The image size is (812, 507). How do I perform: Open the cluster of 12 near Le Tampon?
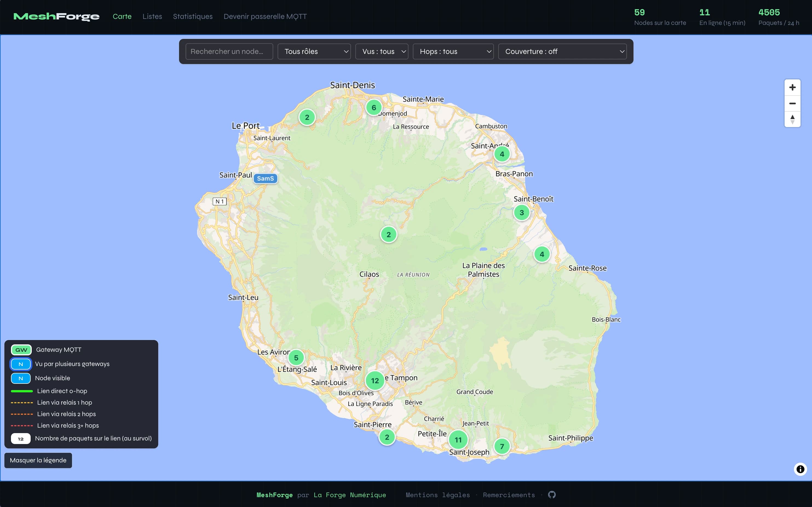click(375, 381)
